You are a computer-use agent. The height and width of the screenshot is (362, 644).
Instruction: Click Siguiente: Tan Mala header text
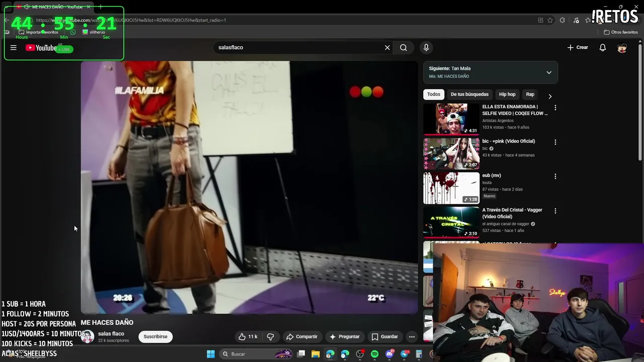(x=450, y=68)
